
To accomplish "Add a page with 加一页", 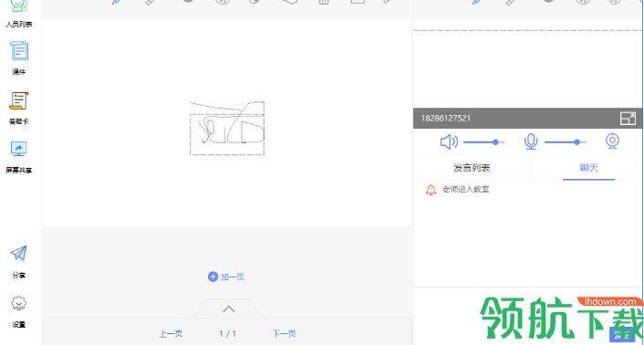I will pyautogui.click(x=226, y=277).
